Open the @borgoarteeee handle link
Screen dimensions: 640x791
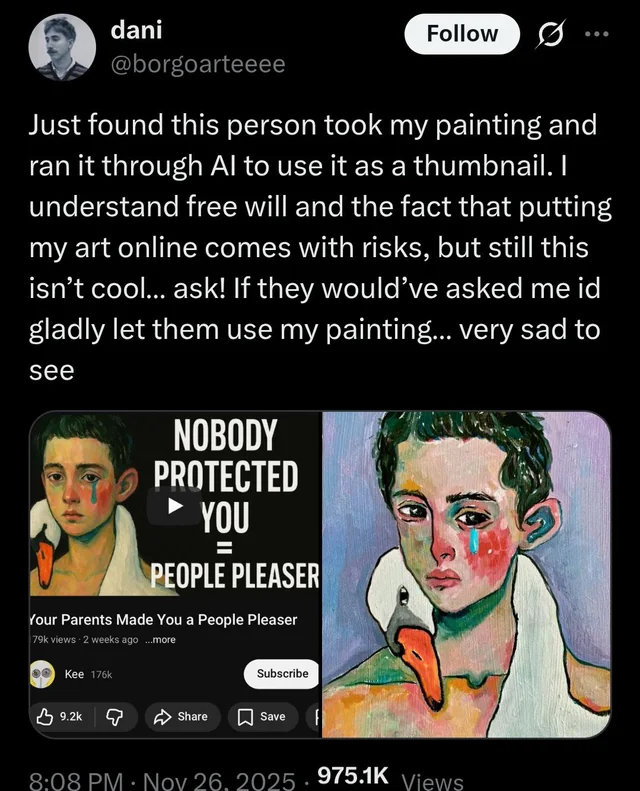pyautogui.click(x=197, y=64)
